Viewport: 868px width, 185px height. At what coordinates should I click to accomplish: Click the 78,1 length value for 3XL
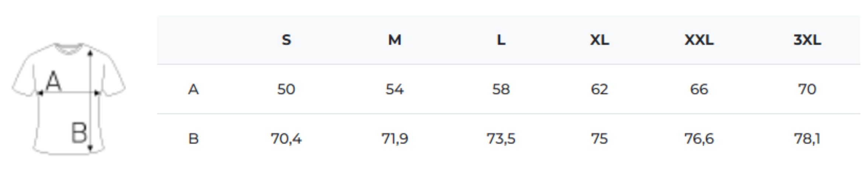point(807,139)
